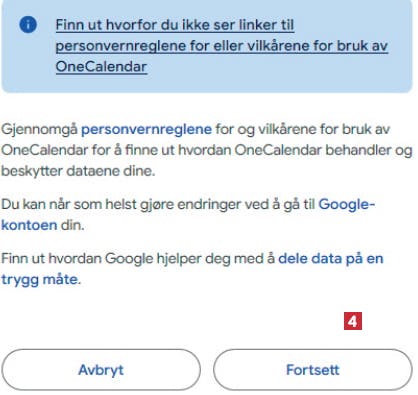This screenshot has width=418, height=395.
Task: Click "dele data på en" first link line
Action: click(x=331, y=258)
